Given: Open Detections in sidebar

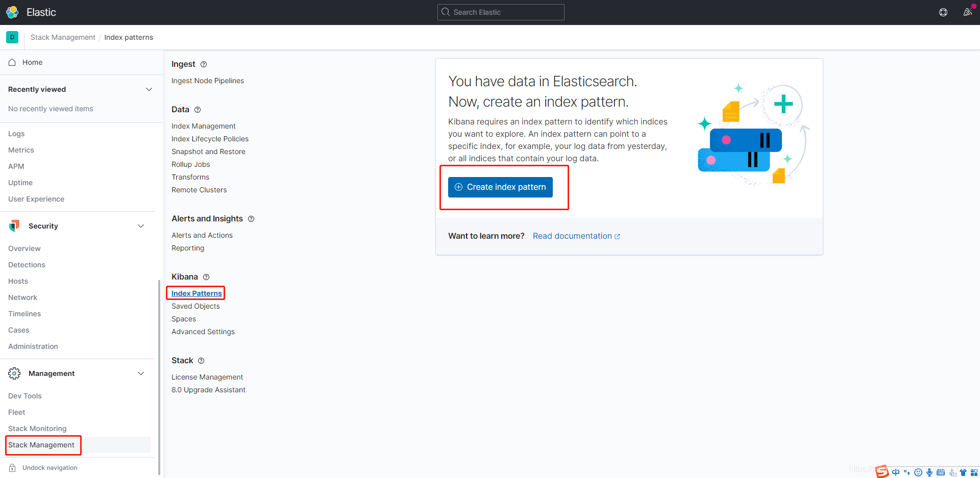Looking at the screenshot, I should (27, 265).
